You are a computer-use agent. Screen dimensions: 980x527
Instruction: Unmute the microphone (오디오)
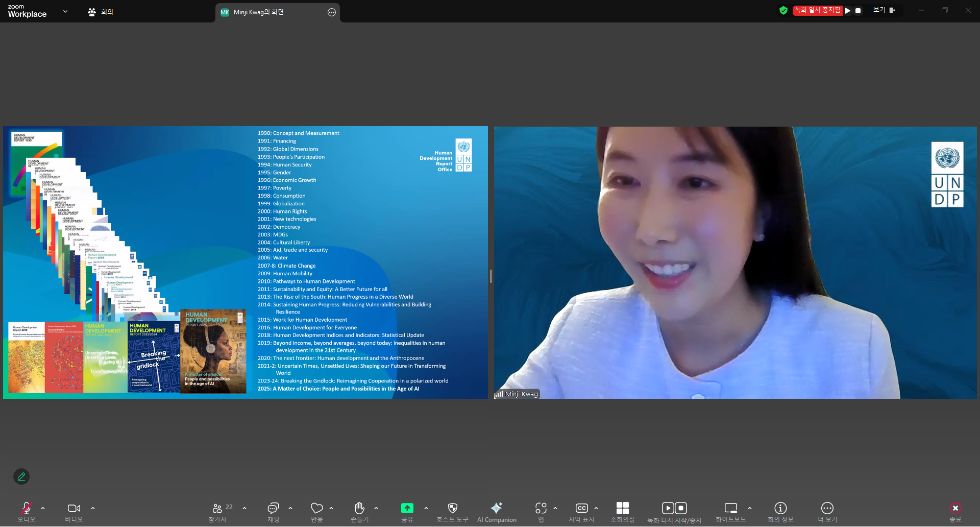pos(26,512)
